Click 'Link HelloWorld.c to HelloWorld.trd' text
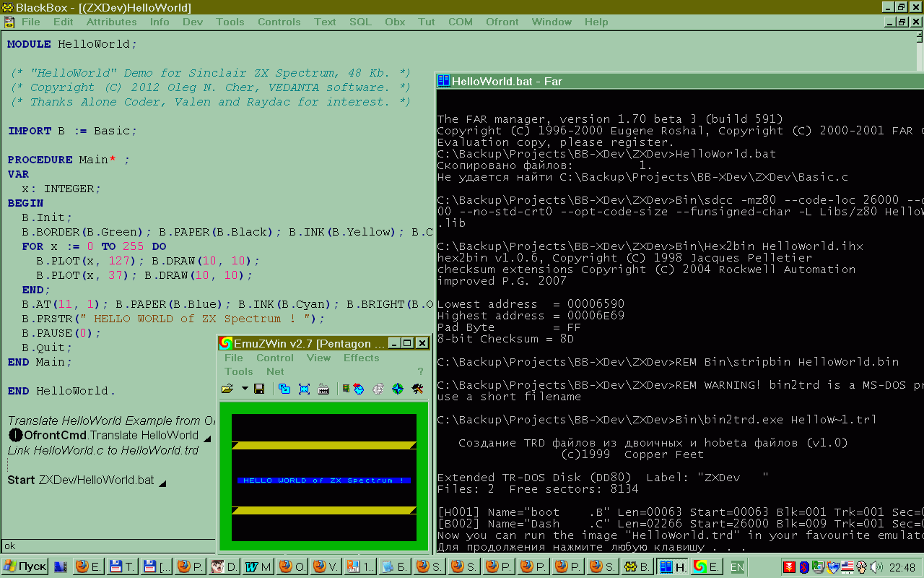 (103, 450)
